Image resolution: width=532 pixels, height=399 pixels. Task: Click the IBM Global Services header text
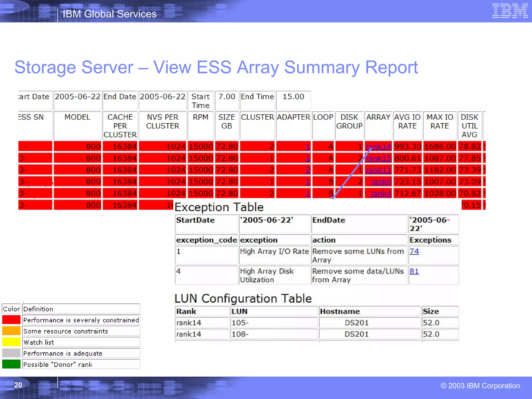coord(110,14)
